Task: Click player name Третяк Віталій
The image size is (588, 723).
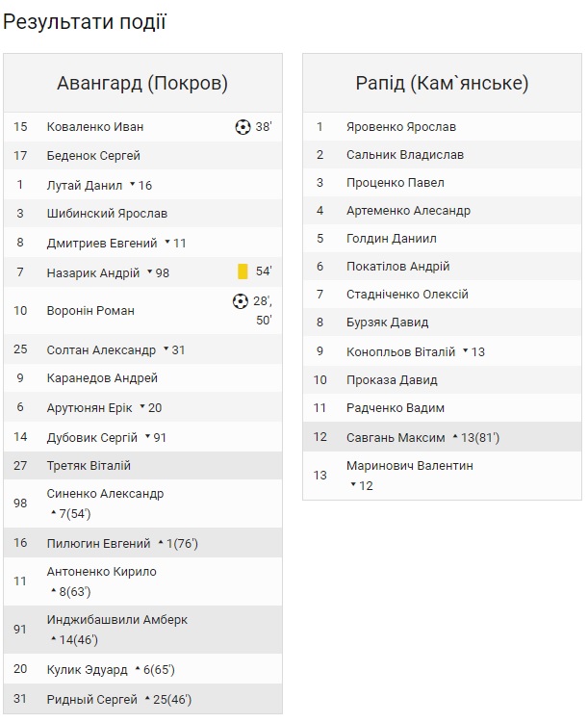Action: [89, 466]
